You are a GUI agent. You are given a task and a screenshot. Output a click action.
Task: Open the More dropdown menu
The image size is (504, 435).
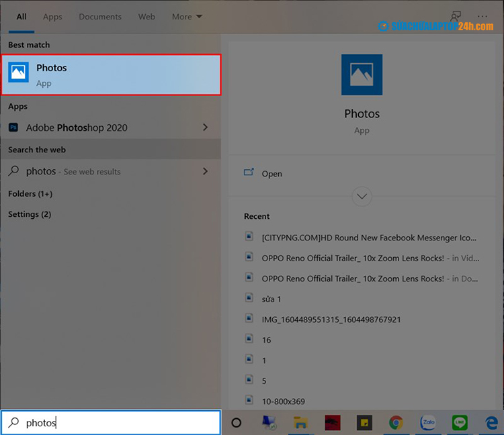[187, 17]
